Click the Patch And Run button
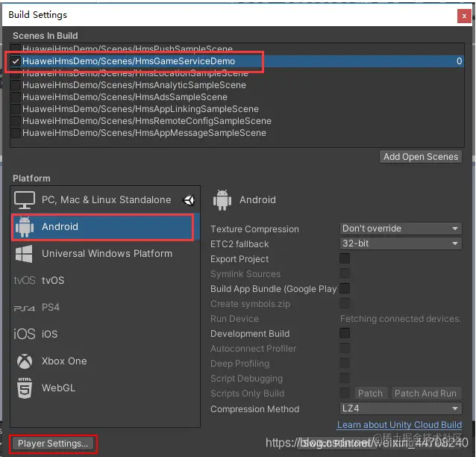Screen dimensions: 476x457 (x=425, y=394)
